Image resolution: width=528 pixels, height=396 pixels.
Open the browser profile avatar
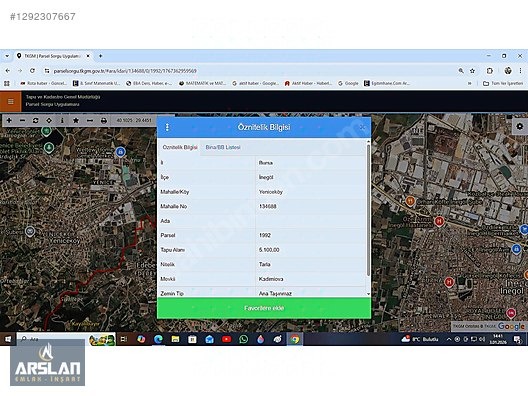pyautogui.click(x=508, y=71)
